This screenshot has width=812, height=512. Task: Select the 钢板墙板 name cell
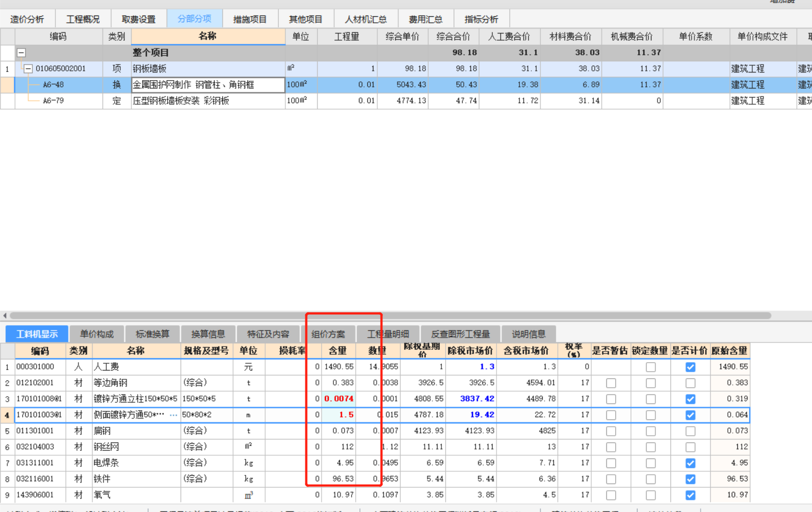tap(208, 69)
